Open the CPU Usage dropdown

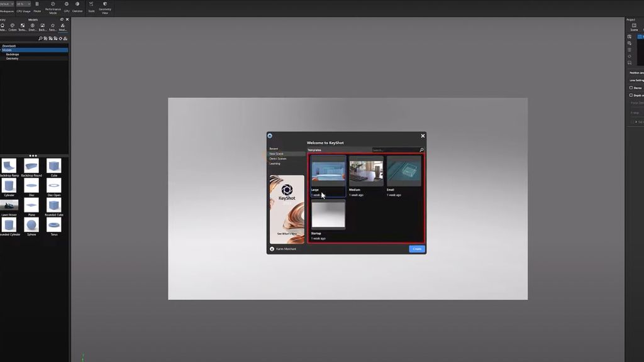pos(23,3)
